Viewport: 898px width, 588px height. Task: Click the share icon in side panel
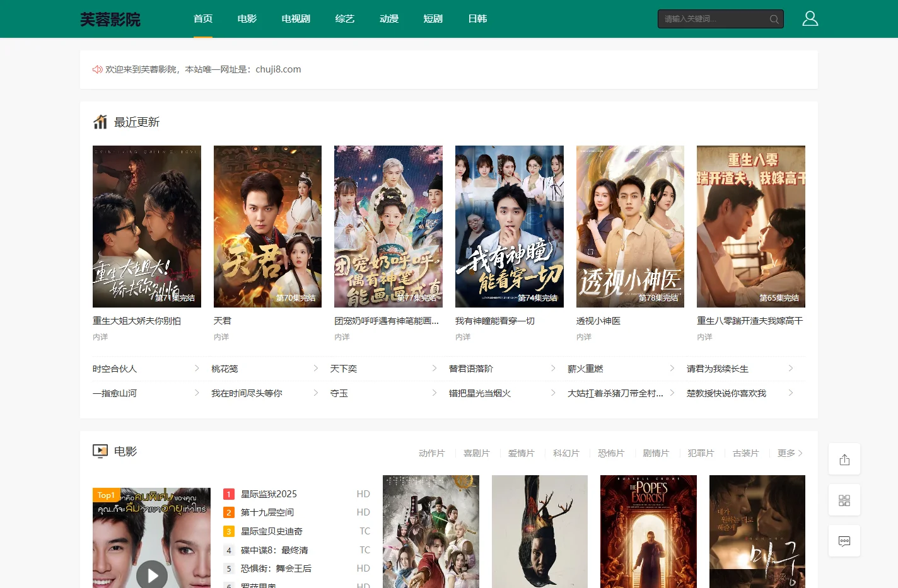pos(844,459)
